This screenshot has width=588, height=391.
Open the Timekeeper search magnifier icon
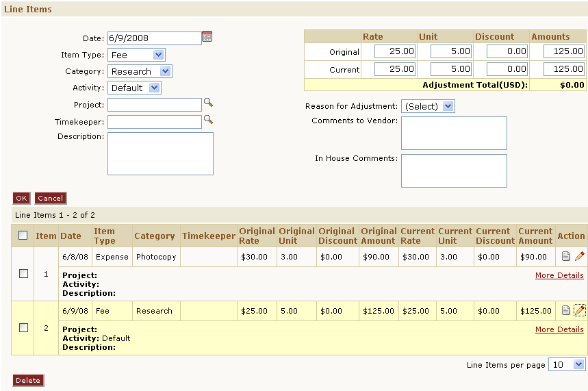tap(208, 120)
